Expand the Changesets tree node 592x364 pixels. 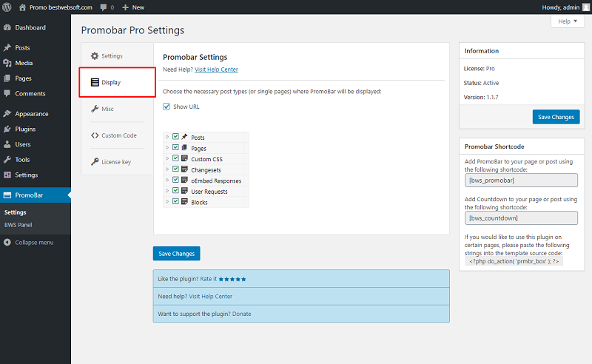click(167, 169)
